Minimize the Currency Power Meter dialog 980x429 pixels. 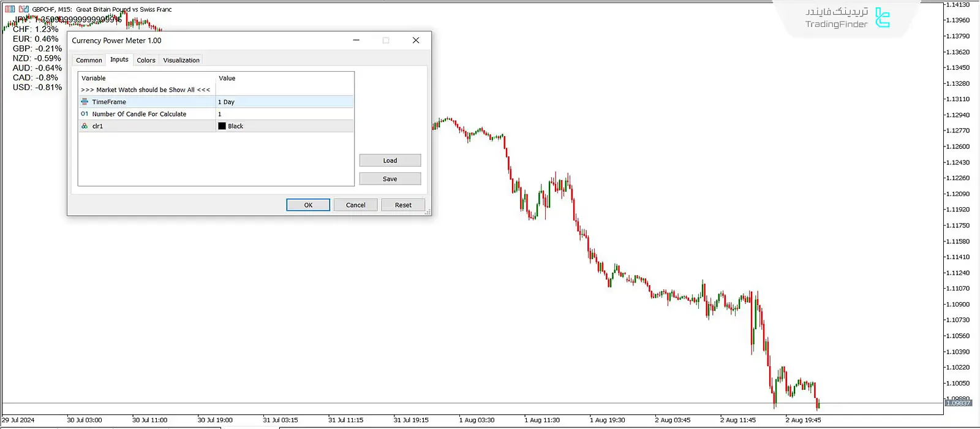click(356, 40)
